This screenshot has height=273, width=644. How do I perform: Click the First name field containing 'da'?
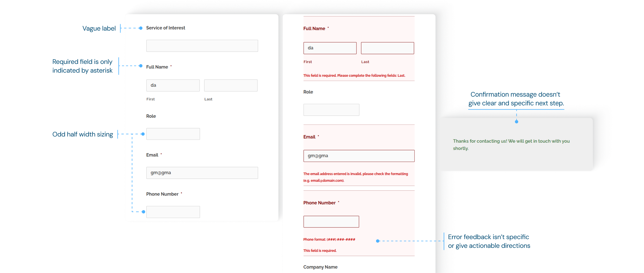pyautogui.click(x=173, y=85)
